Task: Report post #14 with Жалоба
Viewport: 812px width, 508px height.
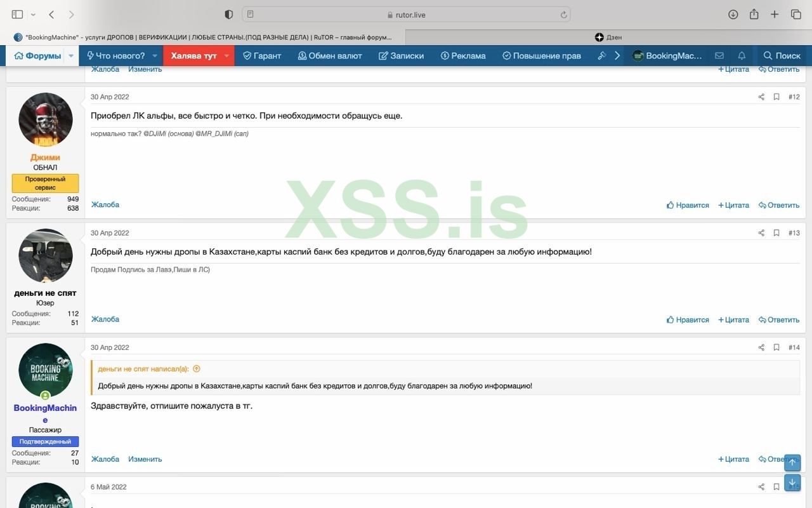Action: point(105,458)
